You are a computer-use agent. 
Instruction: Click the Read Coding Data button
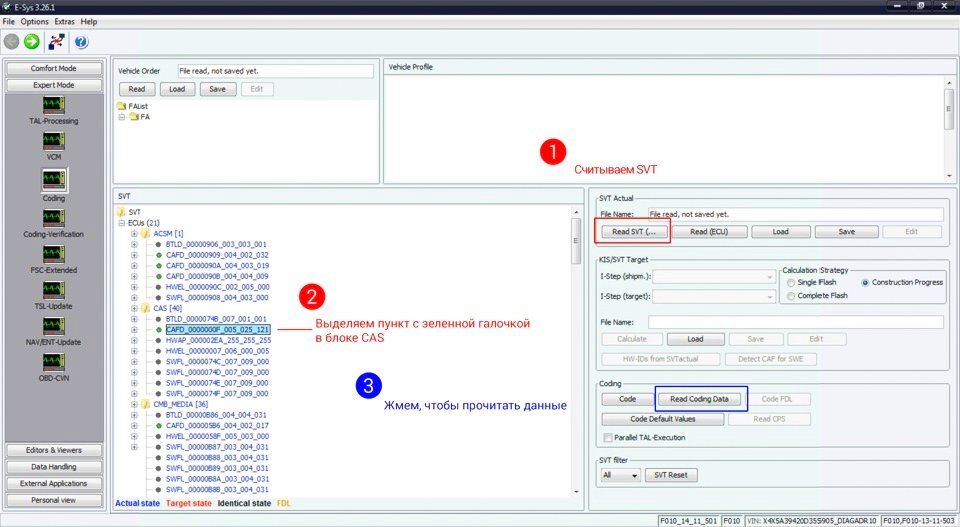coord(699,399)
